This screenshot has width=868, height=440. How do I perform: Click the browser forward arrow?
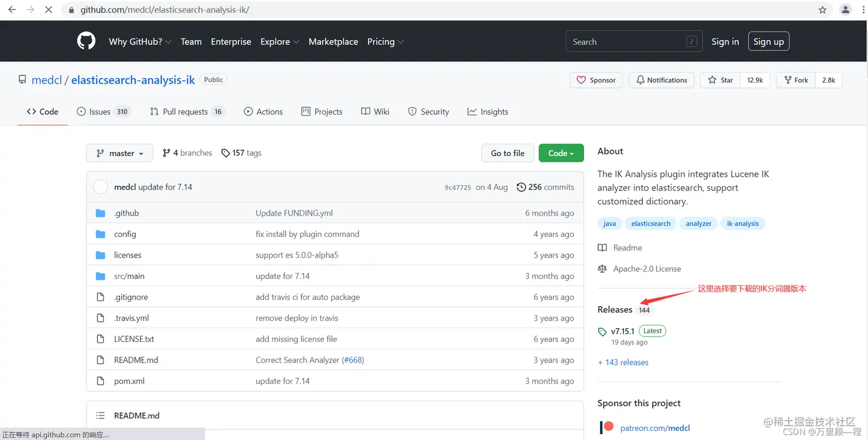pos(31,10)
